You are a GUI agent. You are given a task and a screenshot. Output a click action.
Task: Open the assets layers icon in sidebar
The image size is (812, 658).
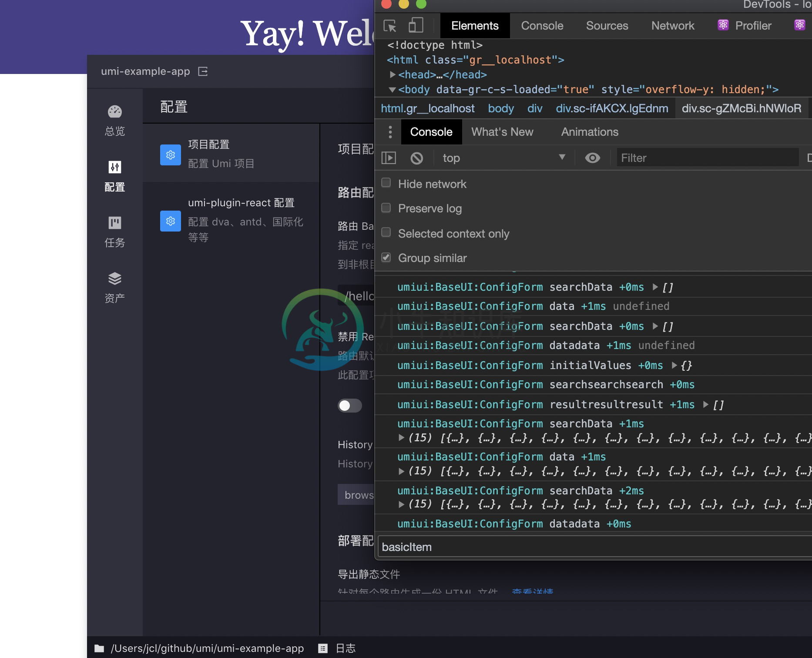coord(115,279)
